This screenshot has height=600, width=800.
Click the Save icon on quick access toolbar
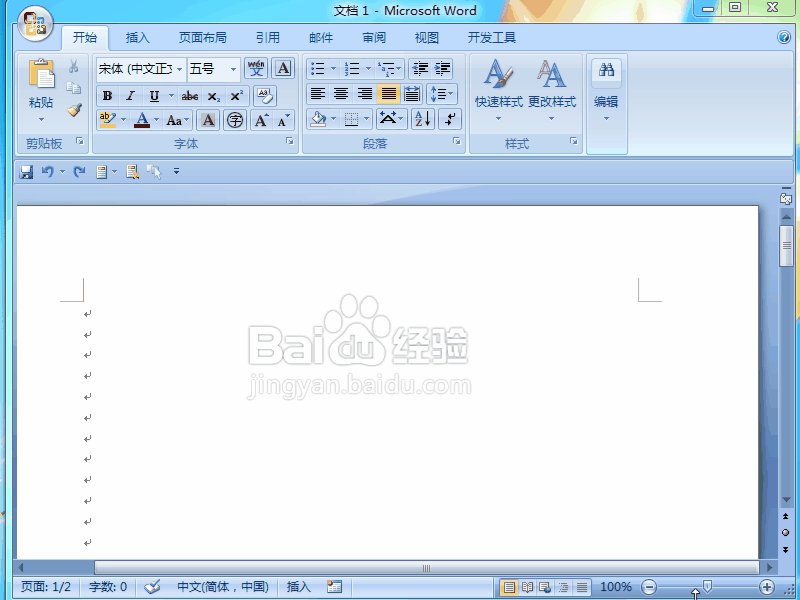point(25,171)
